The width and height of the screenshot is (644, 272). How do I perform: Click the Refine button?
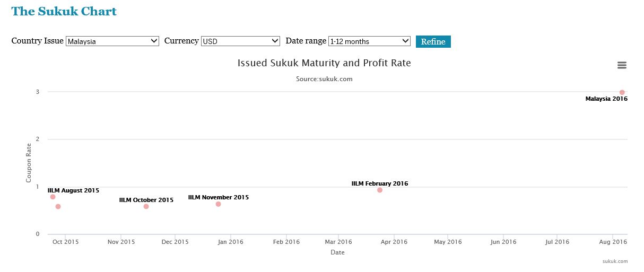tap(433, 41)
